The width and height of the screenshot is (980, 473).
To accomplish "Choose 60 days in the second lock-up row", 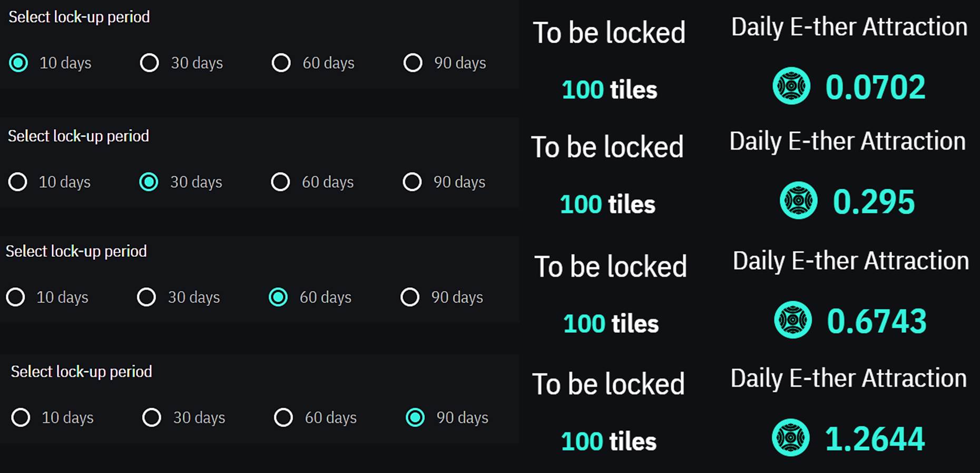I will (x=280, y=182).
